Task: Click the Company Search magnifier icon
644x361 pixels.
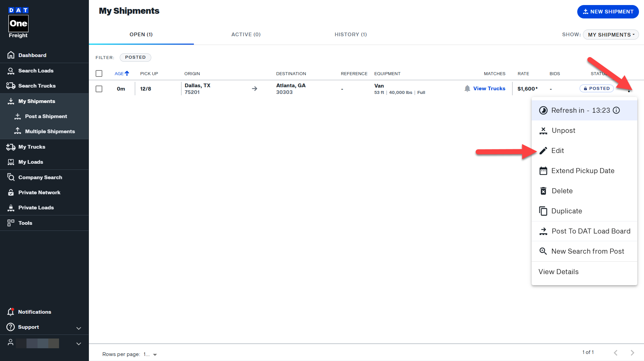Action: tap(11, 177)
